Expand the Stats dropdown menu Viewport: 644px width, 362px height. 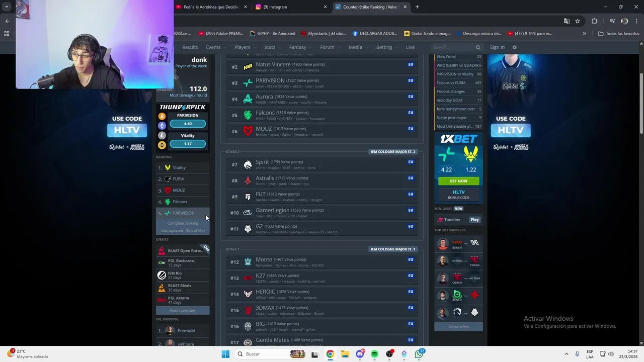[272, 47]
